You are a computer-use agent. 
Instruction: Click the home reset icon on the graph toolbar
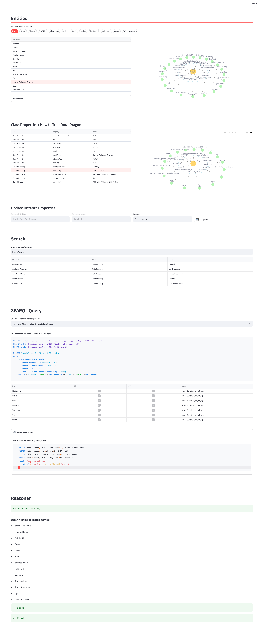click(244, 132)
